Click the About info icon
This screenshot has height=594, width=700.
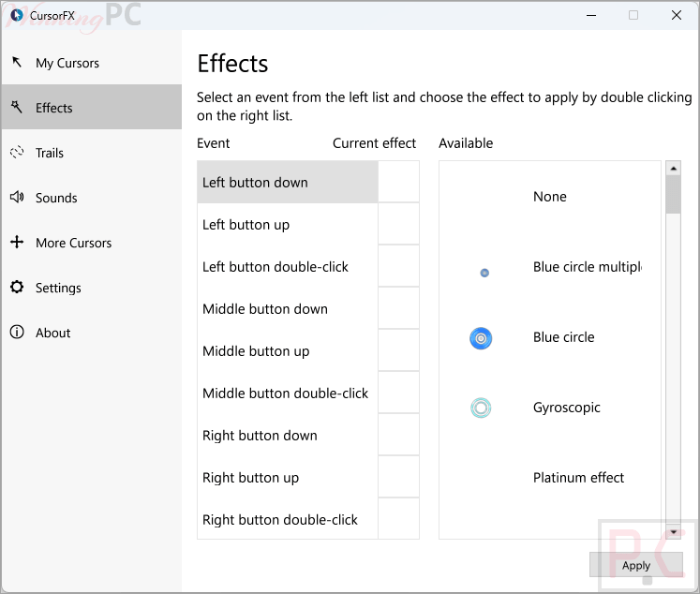click(17, 332)
